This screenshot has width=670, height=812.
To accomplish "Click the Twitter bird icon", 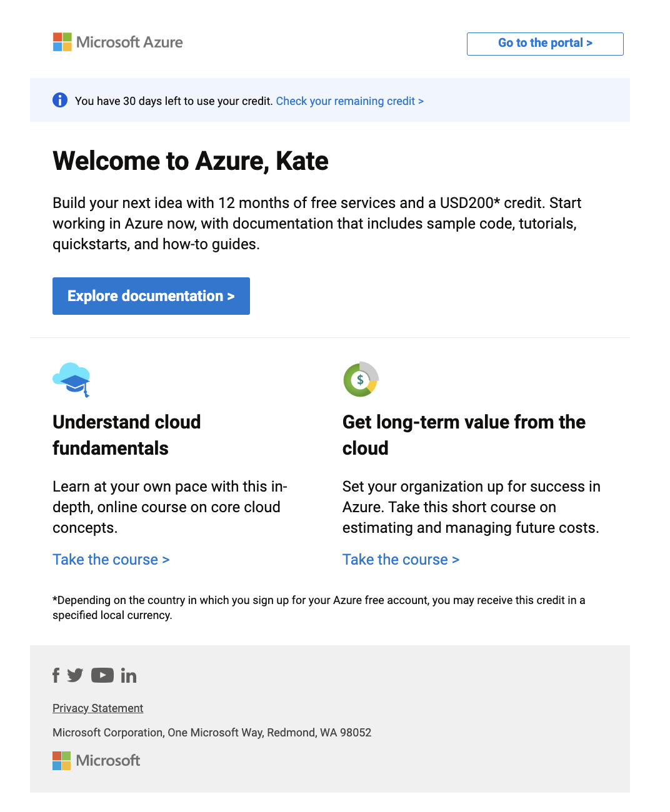I will point(75,675).
